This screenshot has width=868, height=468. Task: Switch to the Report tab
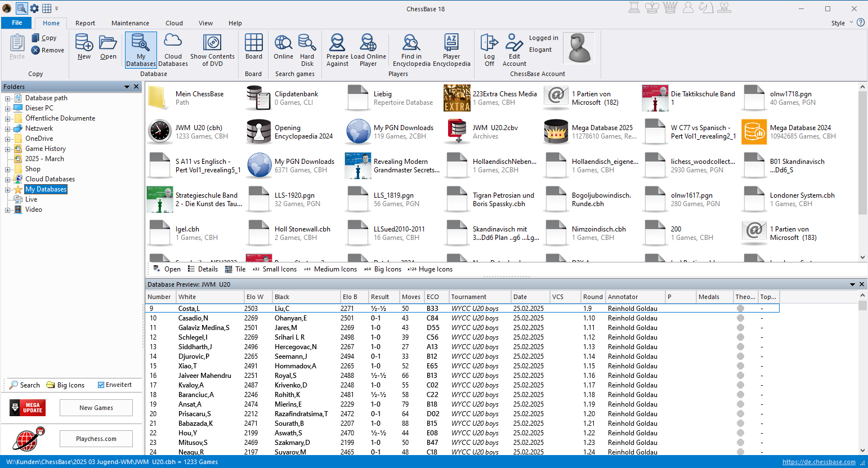point(85,23)
